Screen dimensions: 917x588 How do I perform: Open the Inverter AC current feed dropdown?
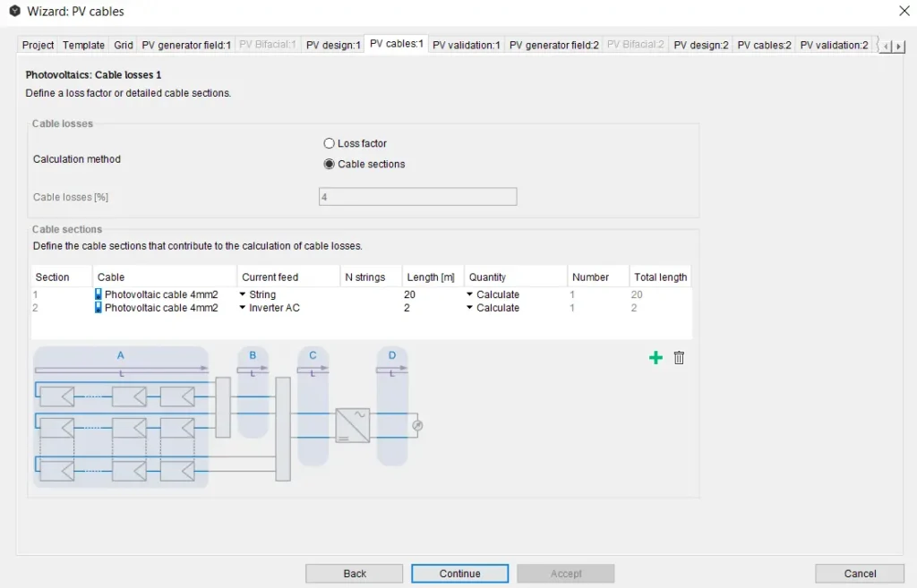click(x=243, y=308)
